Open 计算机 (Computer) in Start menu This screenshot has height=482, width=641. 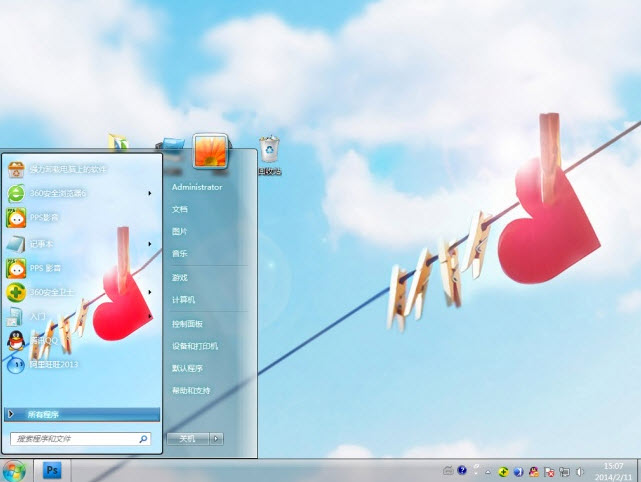(184, 300)
